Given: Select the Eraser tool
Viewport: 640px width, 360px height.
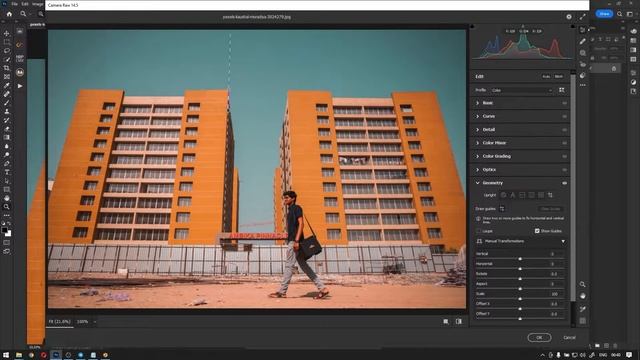Looking at the screenshot, I should point(7,129).
